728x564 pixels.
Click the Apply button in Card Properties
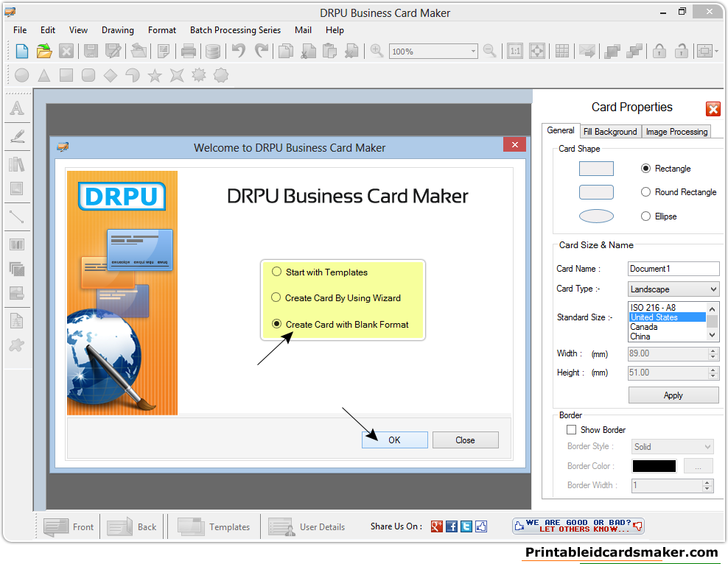[x=673, y=395]
